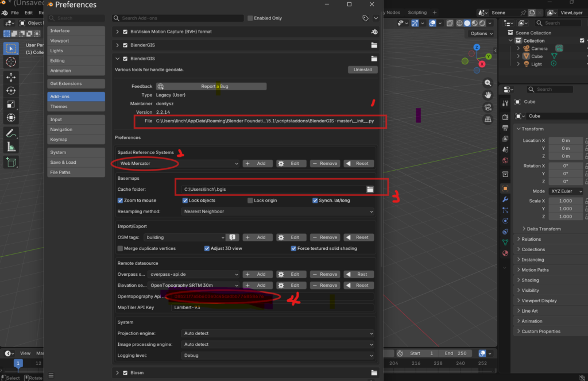Switch perspective/orthographic grid icon in viewport

tap(488, 120)
